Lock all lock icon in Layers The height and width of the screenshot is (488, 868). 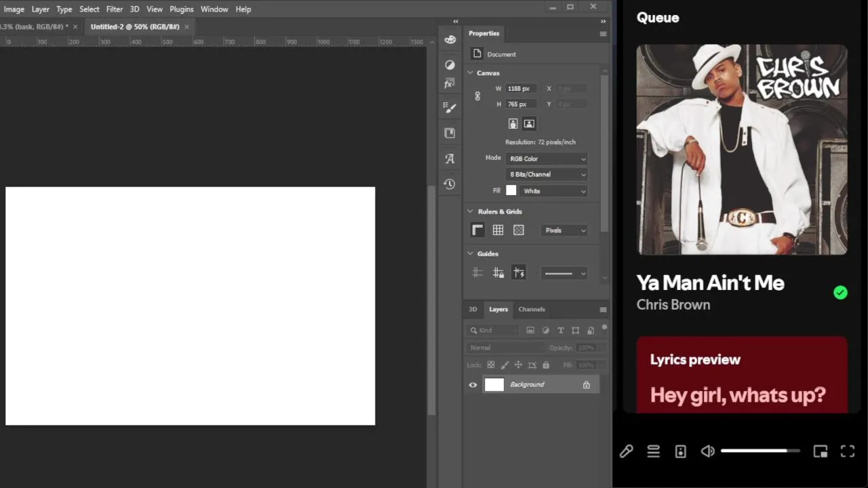click(546, 365)
